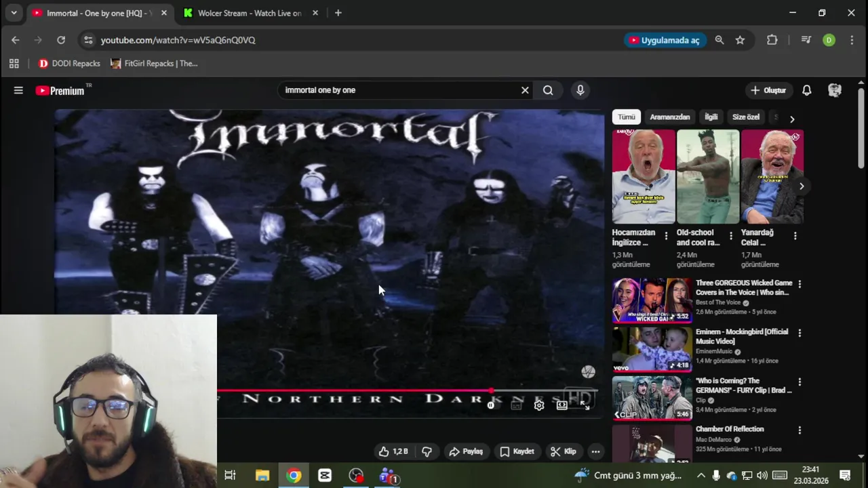Image resolution: width=868 pixels, height=488 pixels.
Task: Reload the page
Action: [x=61, y=40]
